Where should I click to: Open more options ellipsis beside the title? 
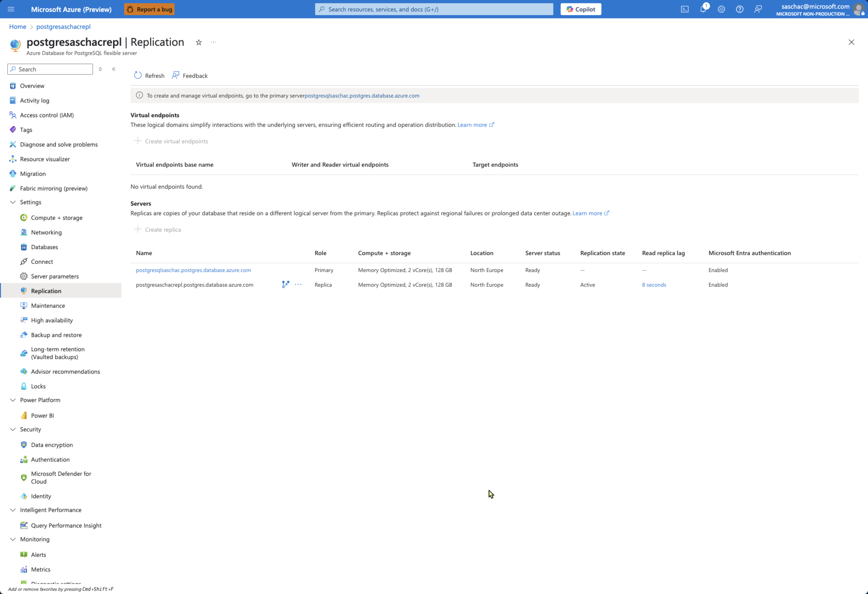point(213,42)
